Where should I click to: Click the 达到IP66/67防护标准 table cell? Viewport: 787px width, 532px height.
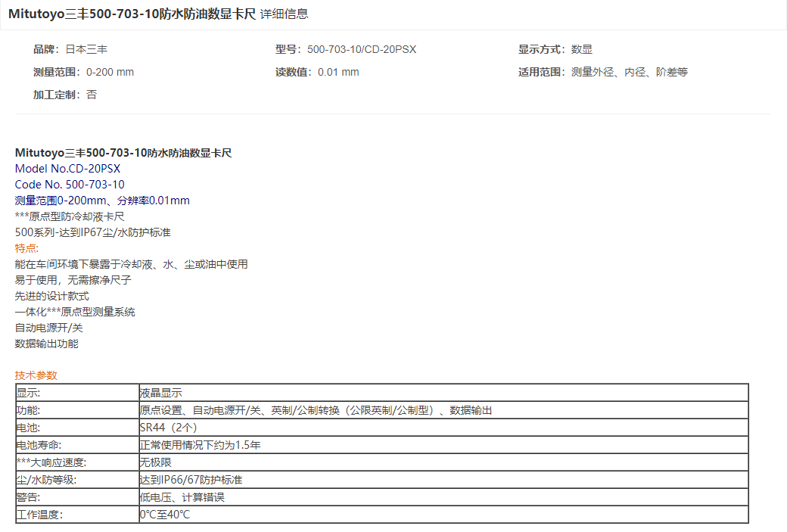click(191, 480)
